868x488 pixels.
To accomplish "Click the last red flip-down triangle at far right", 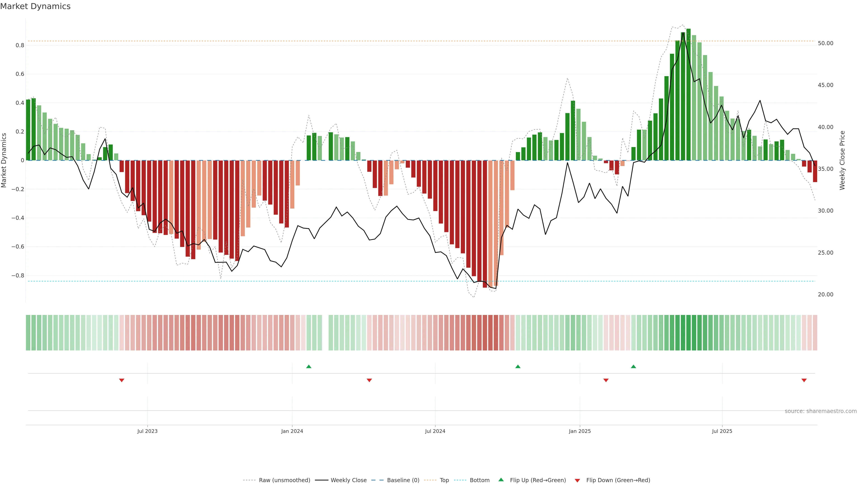I will coord(804,380).
